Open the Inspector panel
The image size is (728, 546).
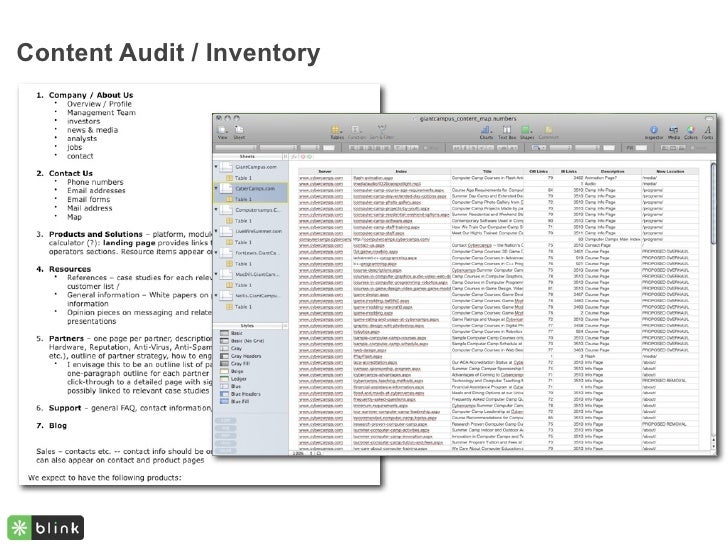tap(654, 132)
